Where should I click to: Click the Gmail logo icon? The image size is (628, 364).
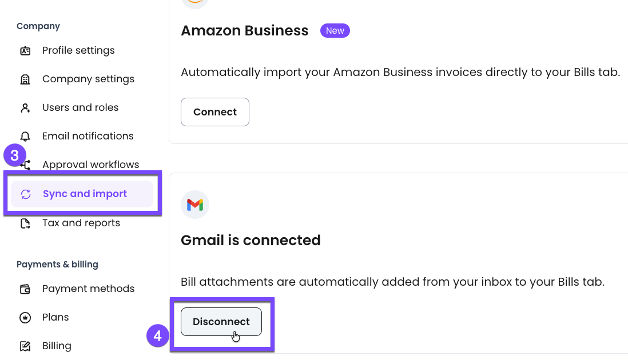point(195,205)
